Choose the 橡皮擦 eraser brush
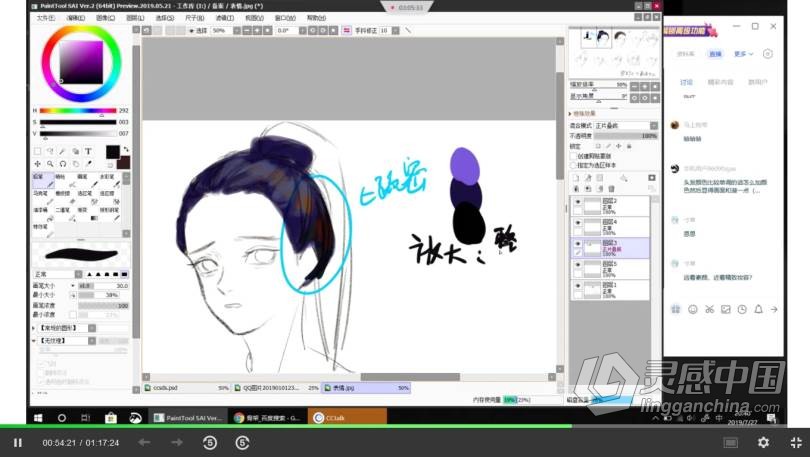This screenshot has width=810, height=457. click(x=64, y=197)
